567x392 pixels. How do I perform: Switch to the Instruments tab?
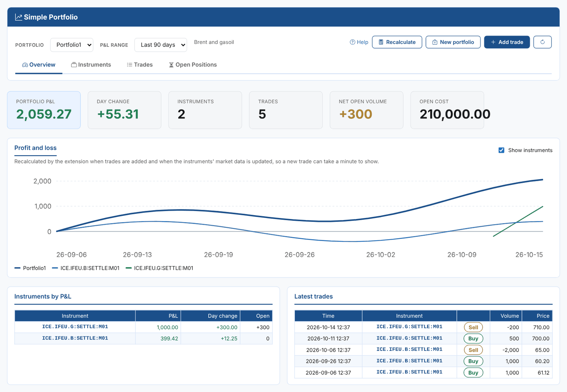coord(91,65)
